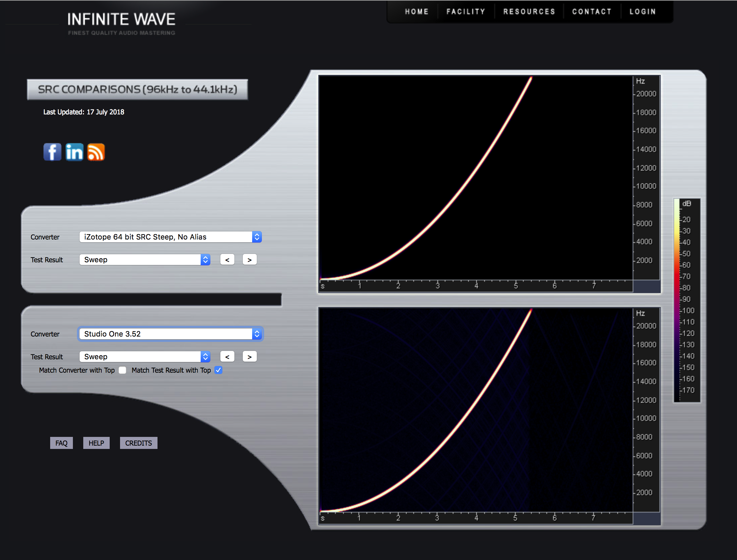
Task: Click the SRC COMPARISONS title banner
Action: point(137,90)
